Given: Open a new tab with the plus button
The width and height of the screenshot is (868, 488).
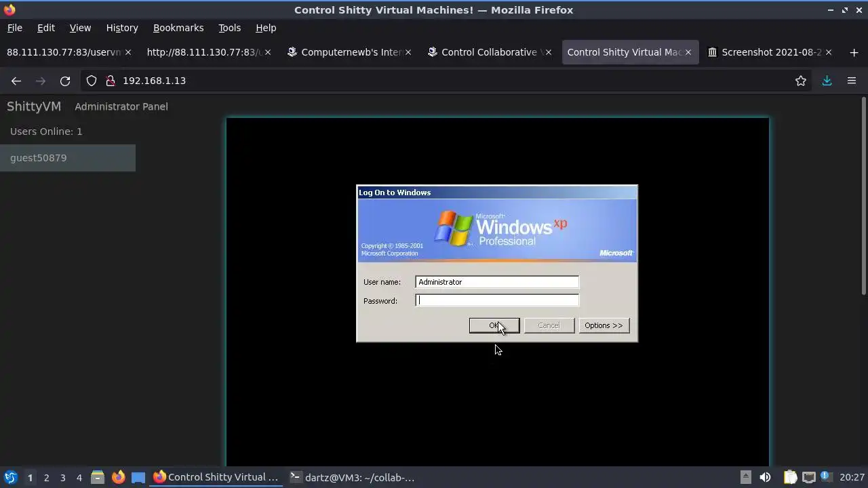Looking at the screenshot, I should point(854,52).
